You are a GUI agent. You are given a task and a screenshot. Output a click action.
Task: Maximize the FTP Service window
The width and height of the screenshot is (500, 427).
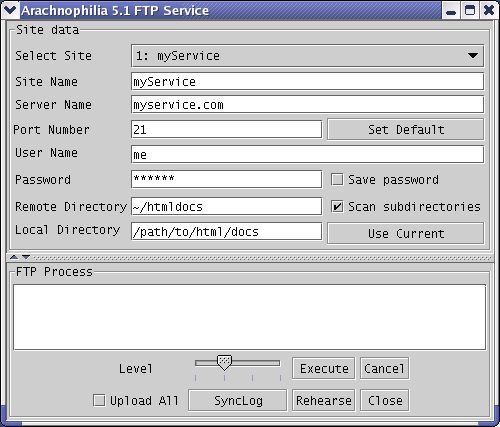coord(470,11)
